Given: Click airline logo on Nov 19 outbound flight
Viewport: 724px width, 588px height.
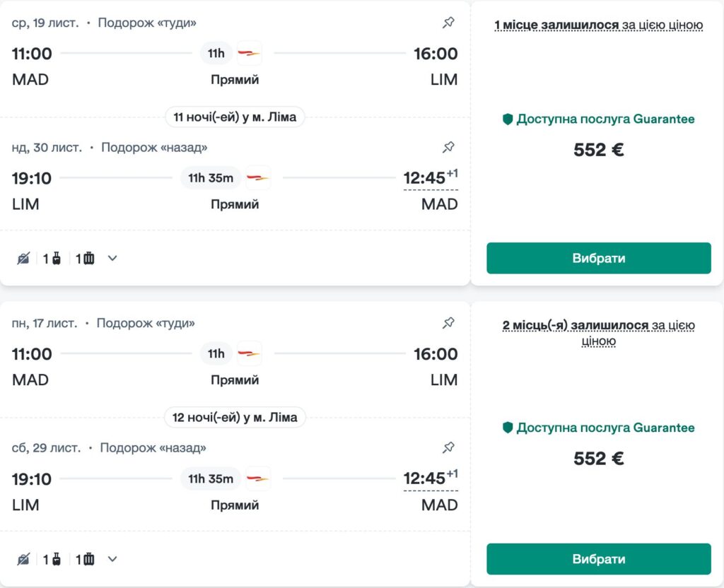Looking at the screenshot, I should coord(249,53).
